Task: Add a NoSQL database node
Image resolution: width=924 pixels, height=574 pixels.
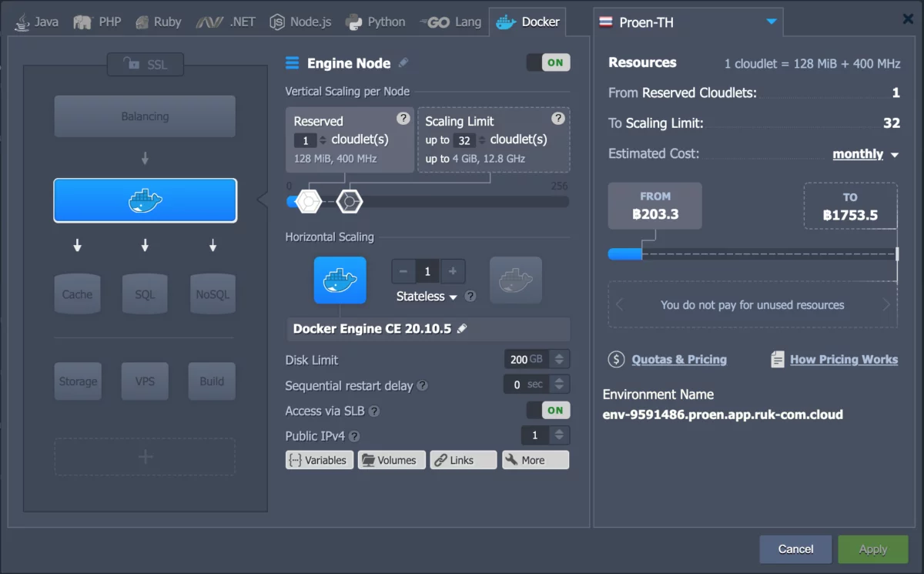Action: [213, 294]
